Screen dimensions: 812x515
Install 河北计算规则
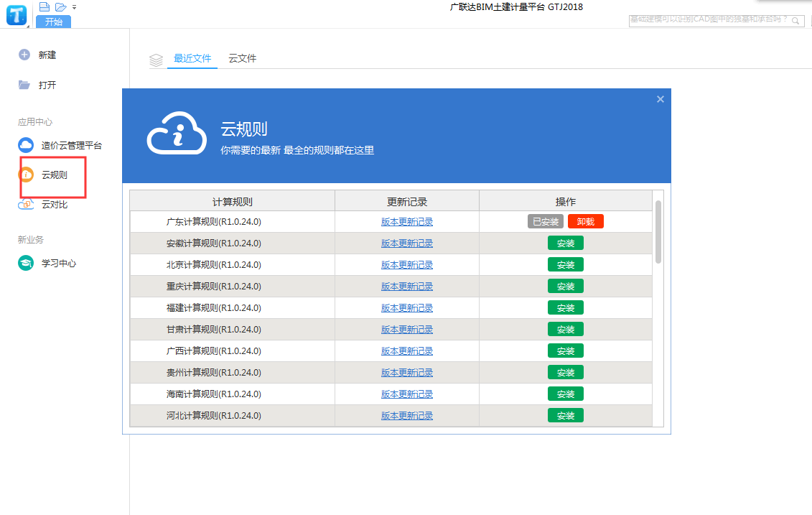point(566,416)
